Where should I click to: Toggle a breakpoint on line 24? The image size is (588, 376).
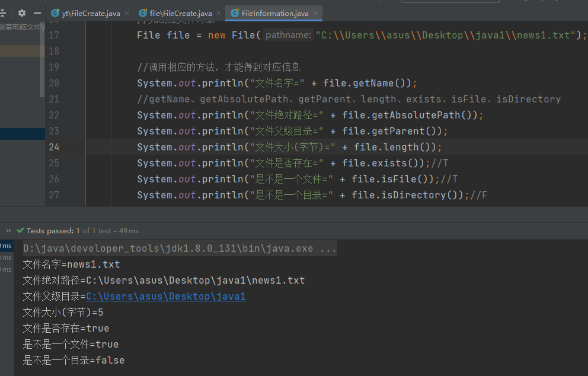[x=74, y=147]
